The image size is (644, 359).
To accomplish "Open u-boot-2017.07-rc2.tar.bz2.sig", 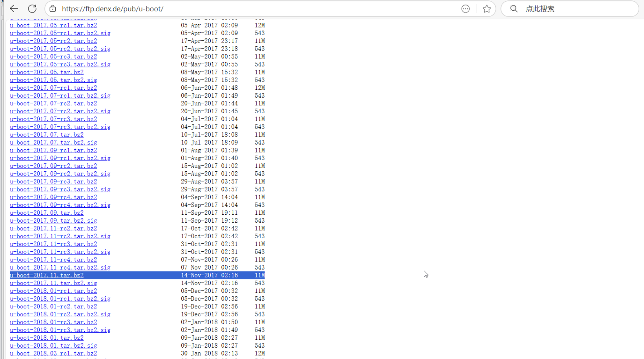I will [60, 112].
